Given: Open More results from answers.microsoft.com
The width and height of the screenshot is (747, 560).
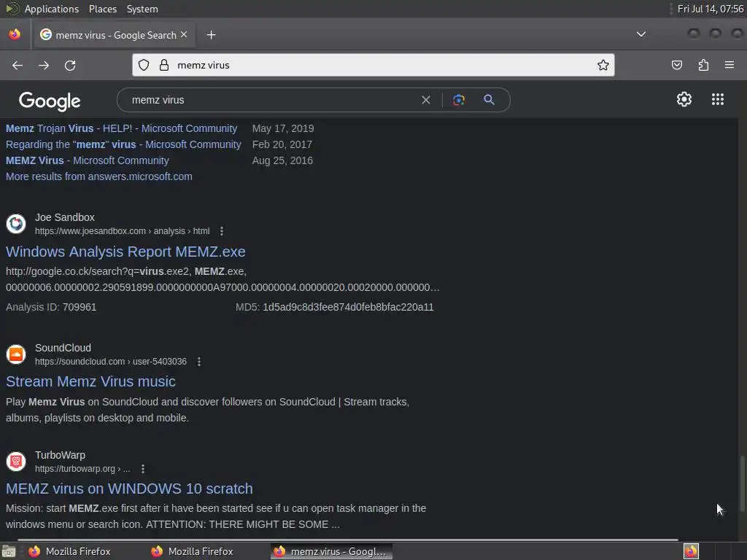Looking at the screenshot, I should pyautogui.click(x=99, y=176).
